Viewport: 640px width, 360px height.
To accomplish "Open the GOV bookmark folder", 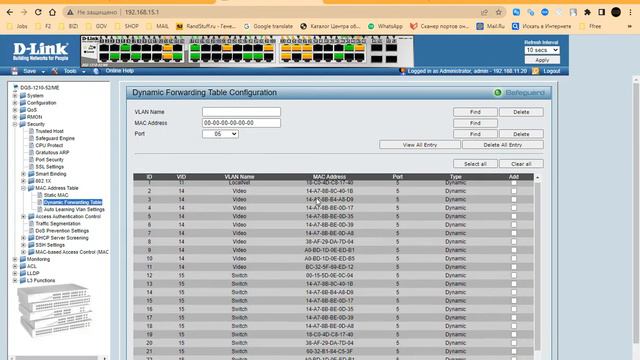I will coord(96,26).
